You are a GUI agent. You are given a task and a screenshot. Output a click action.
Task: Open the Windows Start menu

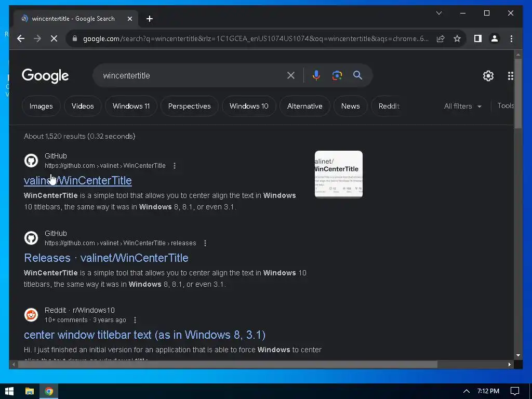click(x=9, y=391)
